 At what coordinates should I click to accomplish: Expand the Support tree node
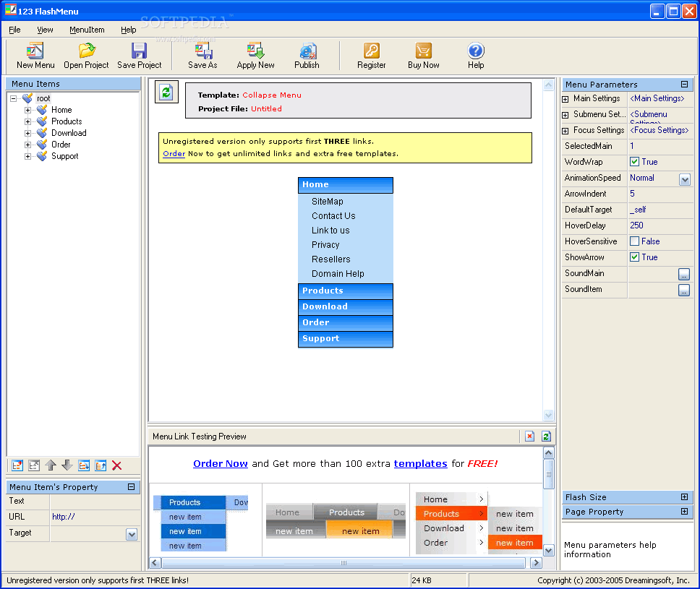tap(27, 156)
